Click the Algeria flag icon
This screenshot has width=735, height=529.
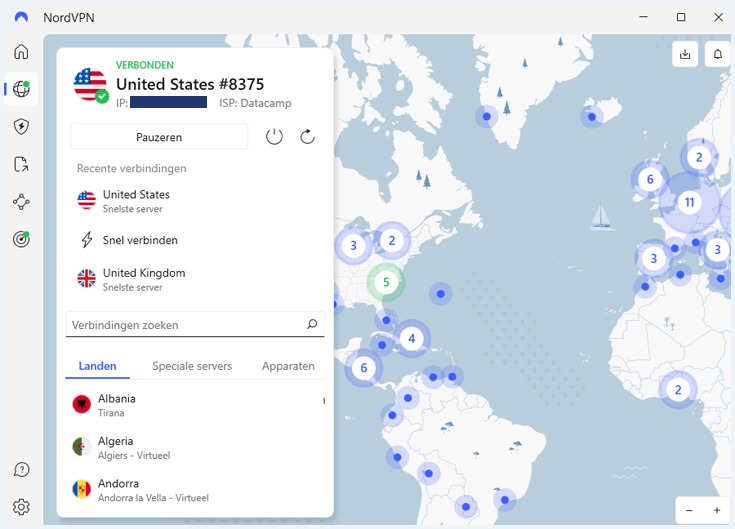[82, 447]
